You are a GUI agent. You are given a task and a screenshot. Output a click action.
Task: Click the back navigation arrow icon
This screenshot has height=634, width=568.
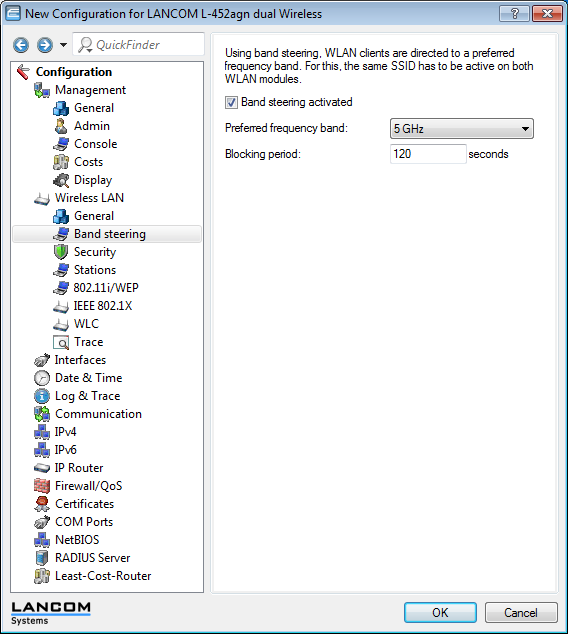pyautogui.click(x=21, y=45)
